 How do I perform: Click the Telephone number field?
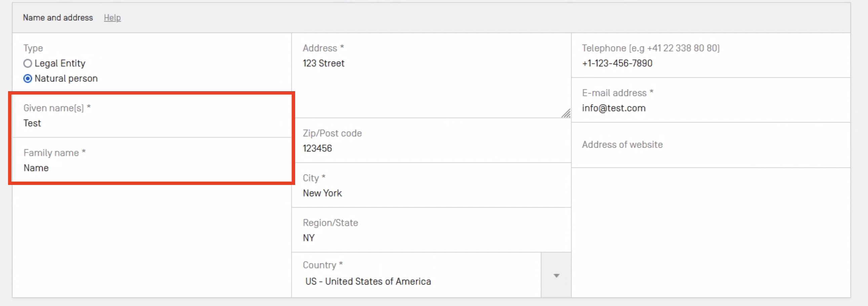[x=710, y=63]
